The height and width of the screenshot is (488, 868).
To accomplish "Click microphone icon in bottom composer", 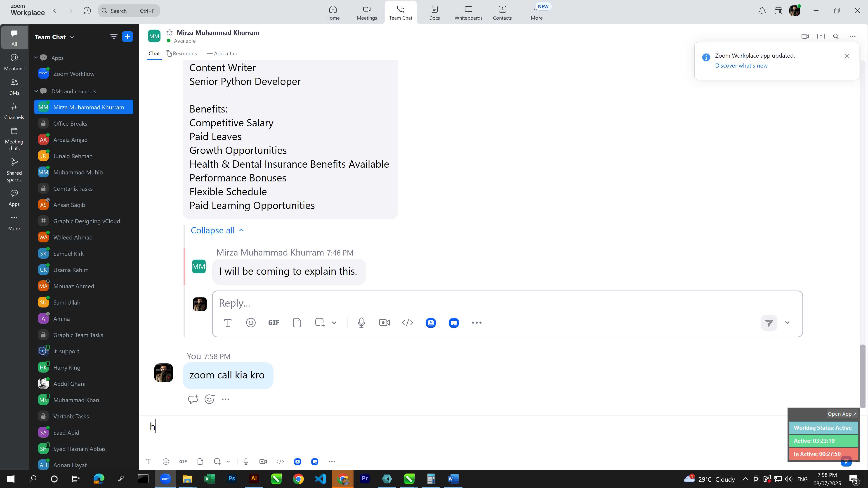I will pyautogui.click(x=246, y=462).
